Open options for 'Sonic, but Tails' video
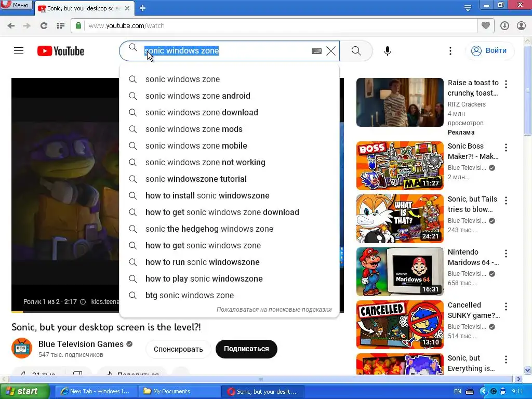532x399 pixels. pos(506,200)
